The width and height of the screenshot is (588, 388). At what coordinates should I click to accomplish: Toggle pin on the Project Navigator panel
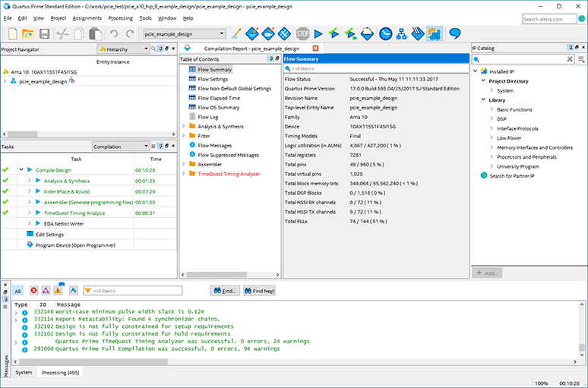[160, 49]
